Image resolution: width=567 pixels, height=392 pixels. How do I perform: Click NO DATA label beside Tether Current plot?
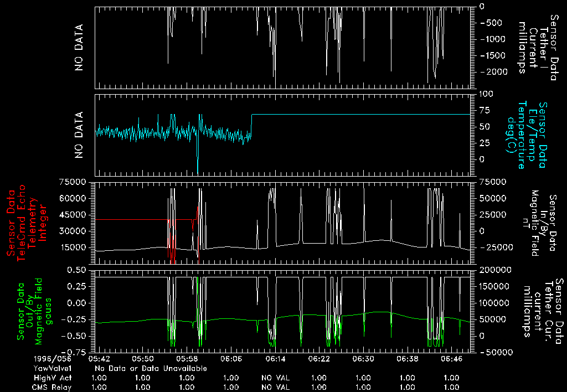[80, 48]
